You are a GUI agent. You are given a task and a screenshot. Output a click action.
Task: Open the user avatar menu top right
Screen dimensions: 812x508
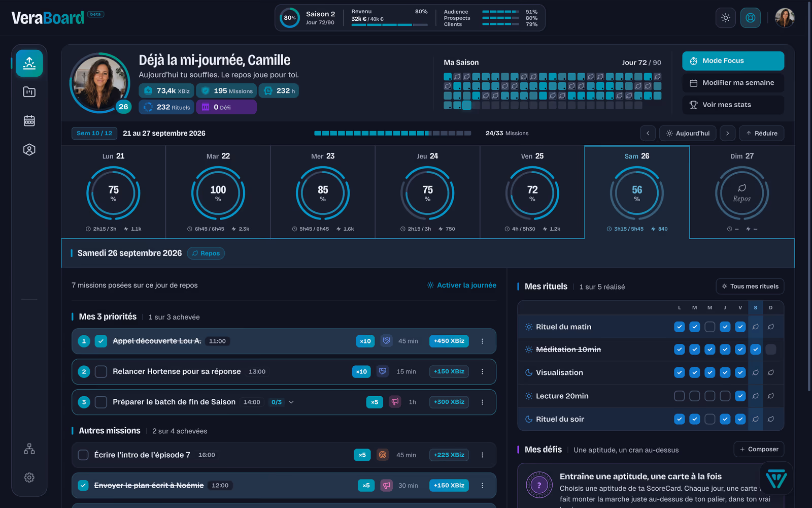785,18
